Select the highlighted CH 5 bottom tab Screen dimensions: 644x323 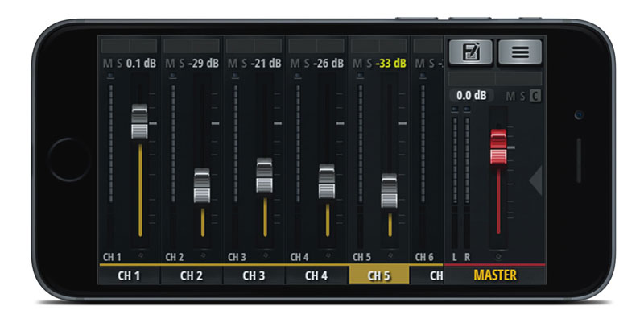(378, 275)
